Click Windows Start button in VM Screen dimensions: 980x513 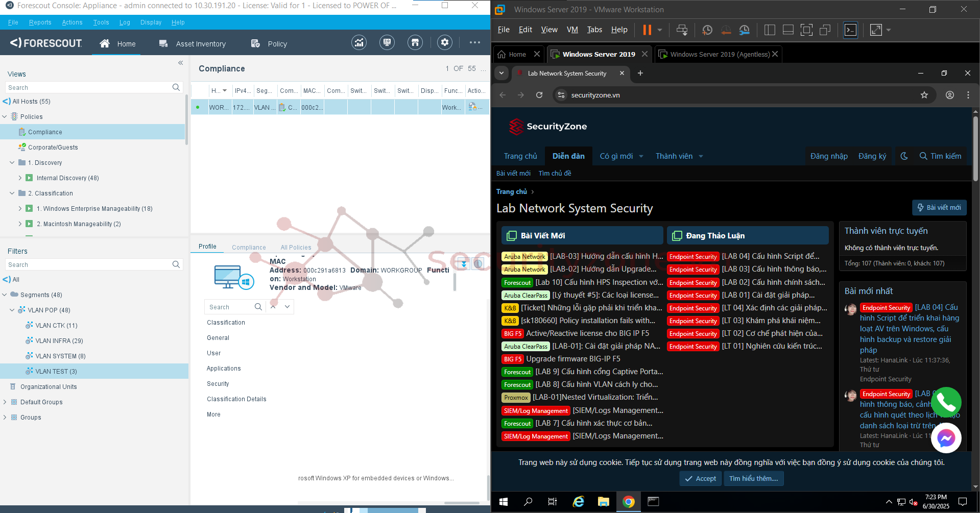click(504, 502)
